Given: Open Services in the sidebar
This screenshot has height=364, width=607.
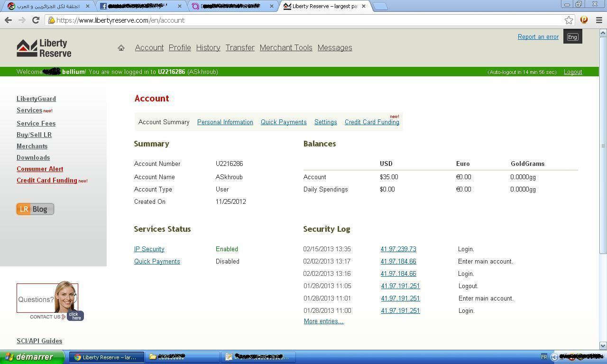Looking at the screenshot, I should point(29,110).
